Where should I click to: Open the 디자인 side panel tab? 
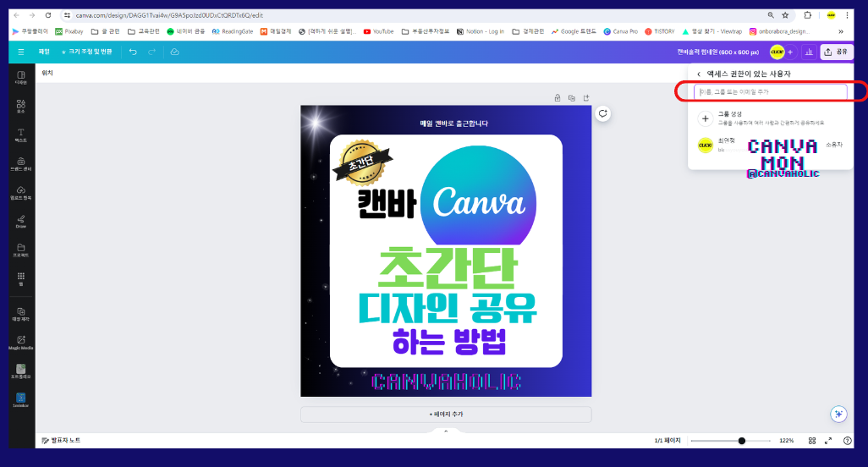pos(21,78)
